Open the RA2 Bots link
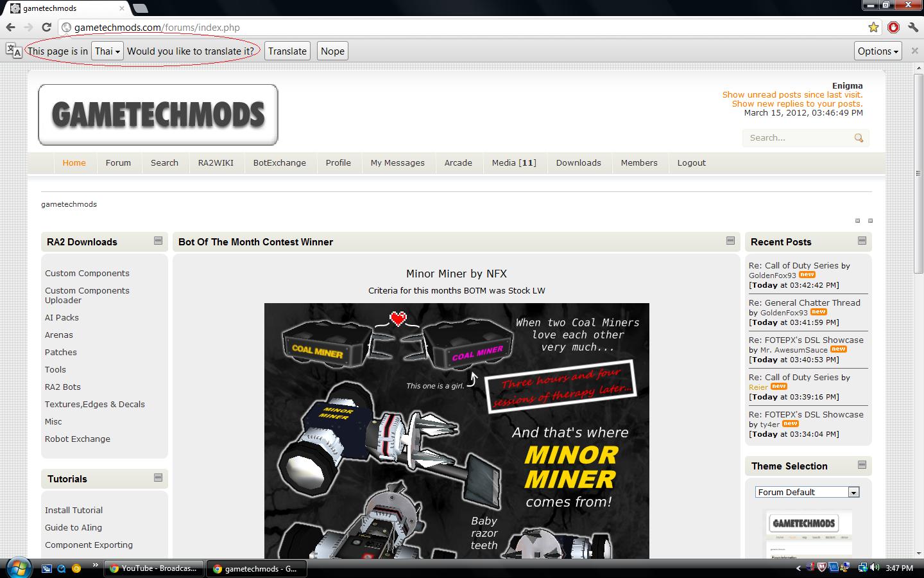 [x=63, y=387]
